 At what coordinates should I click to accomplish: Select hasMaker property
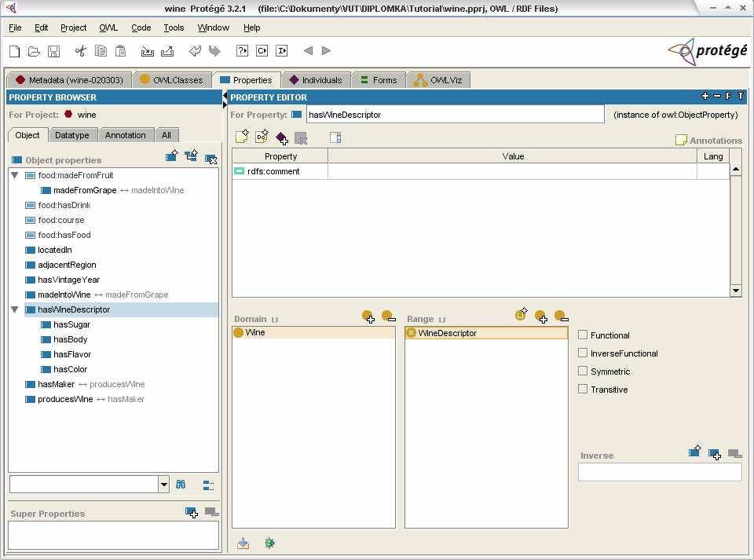[x=56, y=384]
